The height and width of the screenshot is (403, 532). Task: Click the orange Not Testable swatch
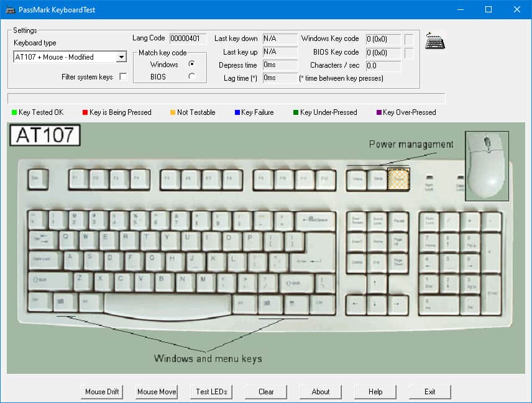173,112
